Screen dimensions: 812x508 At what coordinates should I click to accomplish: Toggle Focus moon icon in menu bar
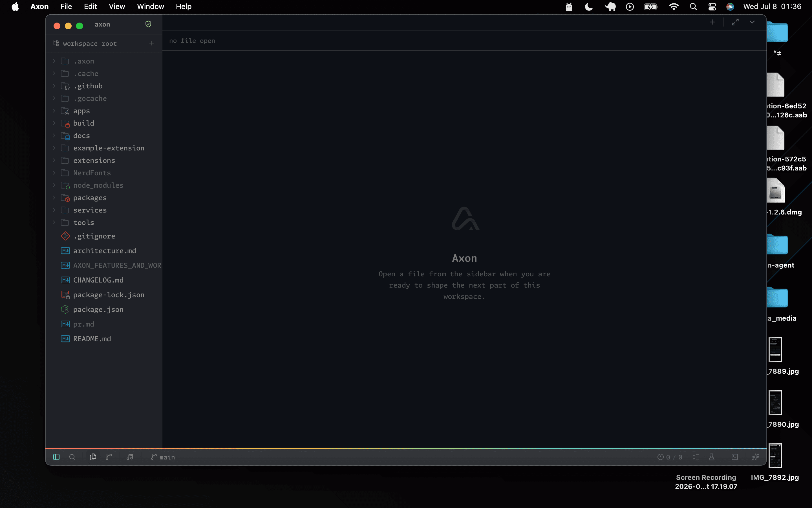pos(588,6)
